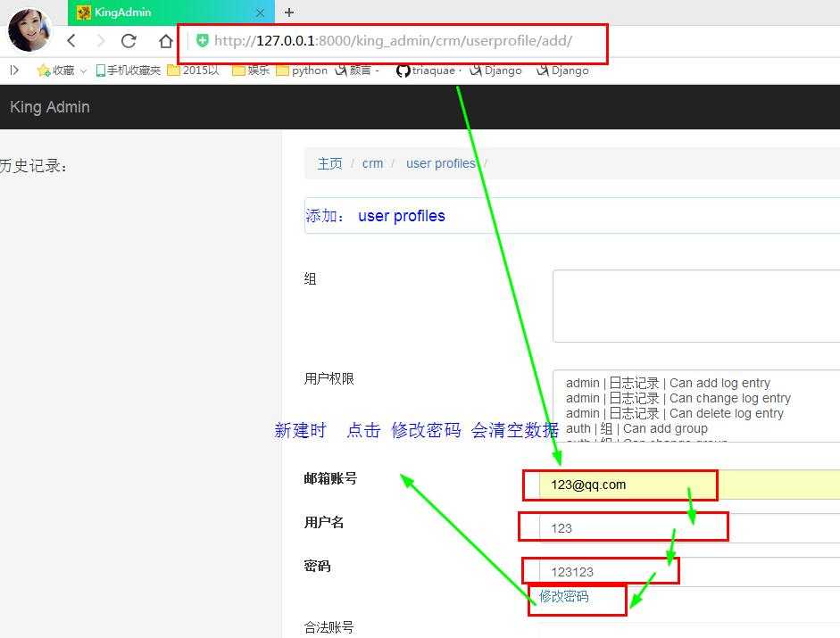Click the green security shield icon
This screenshot has height=638, width=840.
click(x=203, y=41)
